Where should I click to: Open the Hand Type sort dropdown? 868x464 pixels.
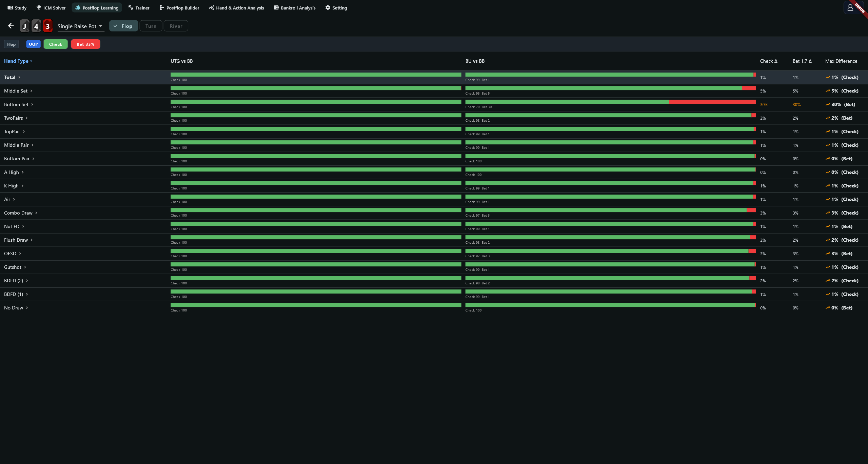(18, 61)
